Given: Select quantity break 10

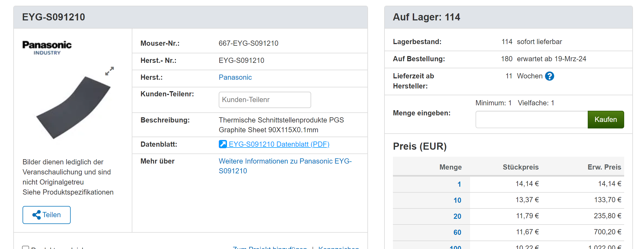Looking at the screenshot, I should 457,200.
